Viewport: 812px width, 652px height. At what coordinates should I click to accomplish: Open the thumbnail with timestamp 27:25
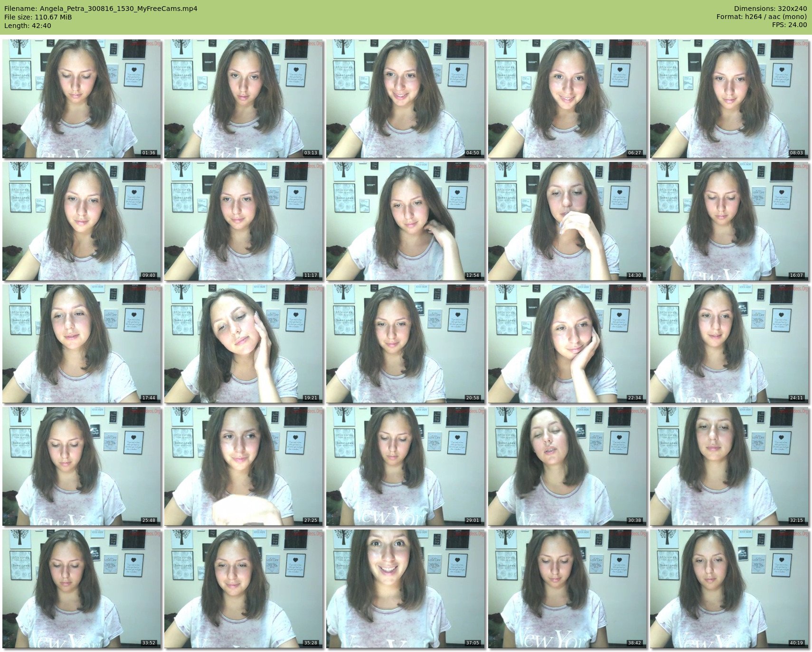pos(244,466)
